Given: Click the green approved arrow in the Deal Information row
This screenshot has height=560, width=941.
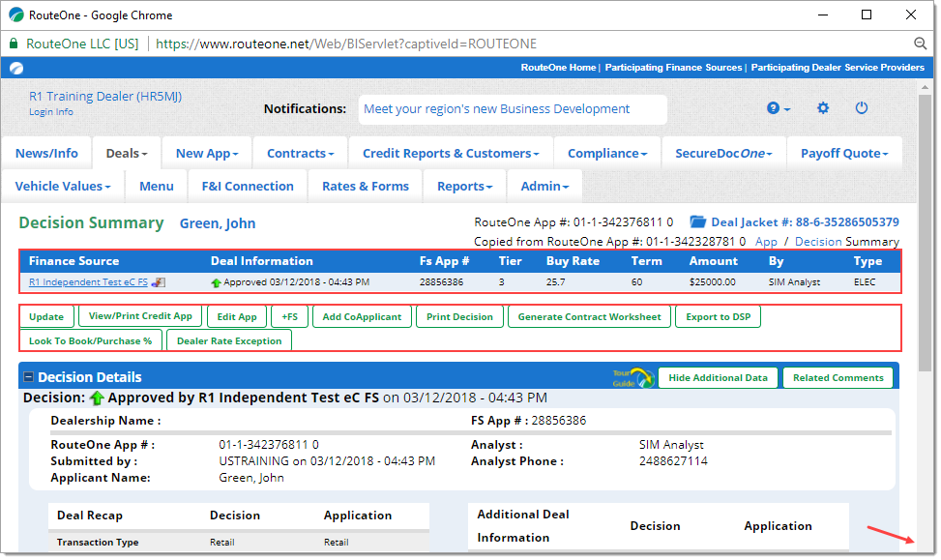Looking at the screenshot, I should [x=216, y=282].
